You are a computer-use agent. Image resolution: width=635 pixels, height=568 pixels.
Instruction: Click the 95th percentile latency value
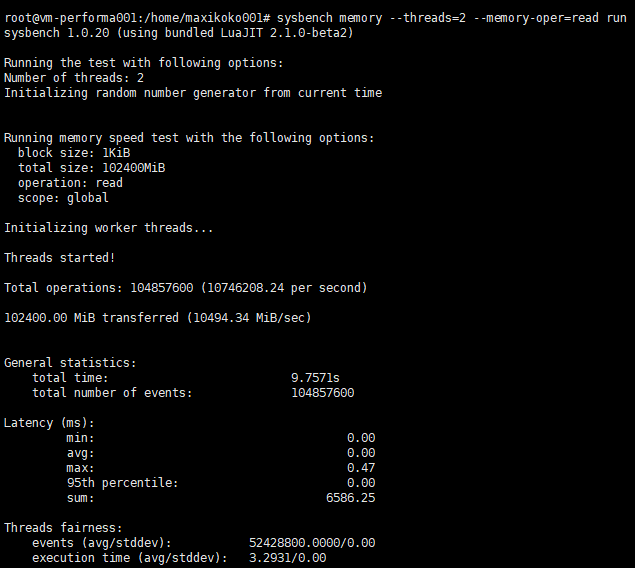pos(361,483)
